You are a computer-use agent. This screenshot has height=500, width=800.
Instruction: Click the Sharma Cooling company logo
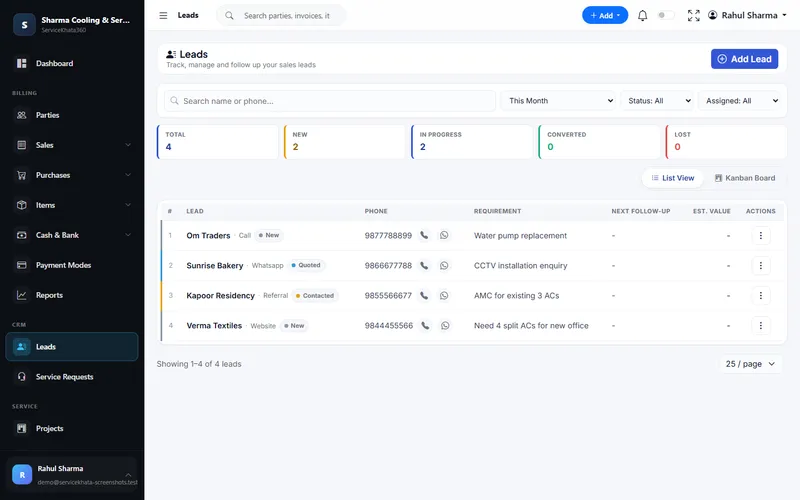[24, 24]
